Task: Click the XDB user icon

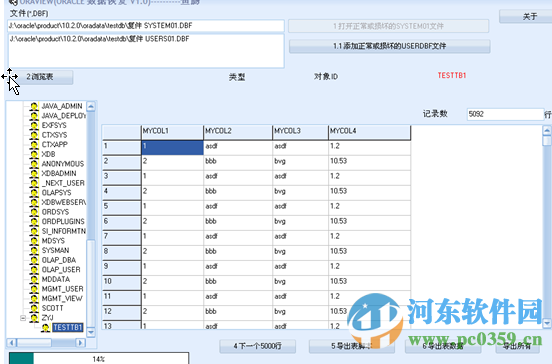Action: point(34,154)
